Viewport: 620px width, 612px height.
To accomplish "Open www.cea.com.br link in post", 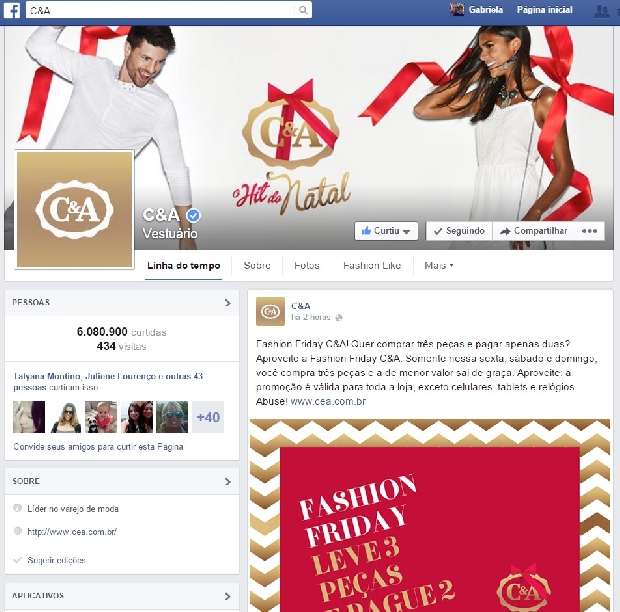I will pyautogui.click(x=328, y=401).
